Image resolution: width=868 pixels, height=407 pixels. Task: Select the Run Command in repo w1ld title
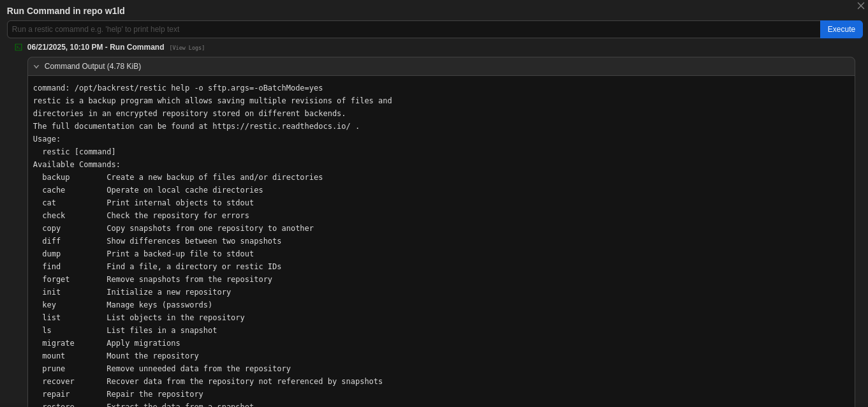66,11
